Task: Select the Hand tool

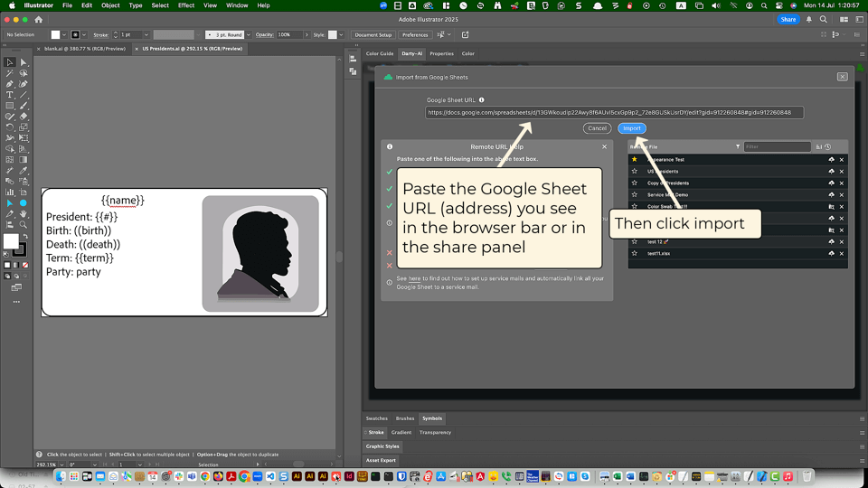Action: [x=24, y=213]
